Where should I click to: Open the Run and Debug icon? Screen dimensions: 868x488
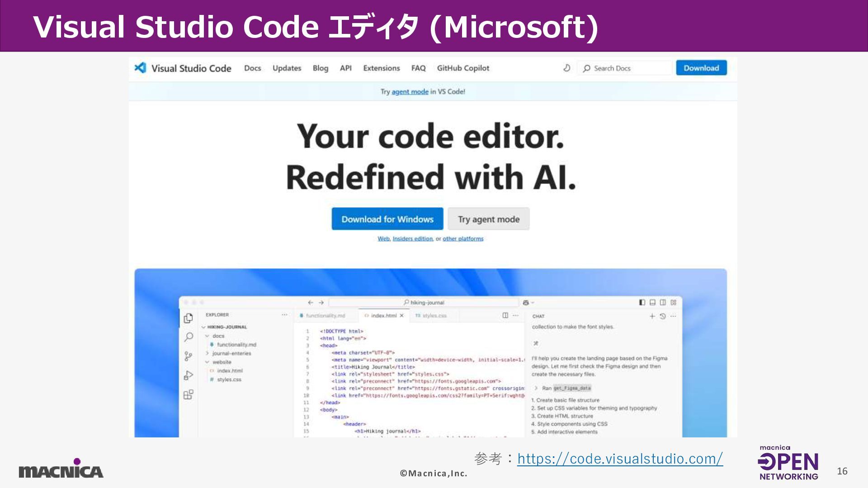click(189, 375)
